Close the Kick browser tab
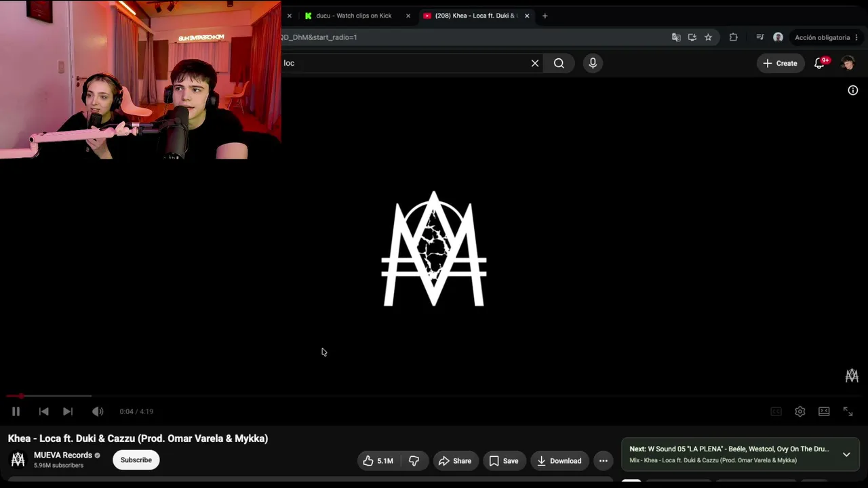The height and width of the screenshot is (488, 868). click(408, 16)
